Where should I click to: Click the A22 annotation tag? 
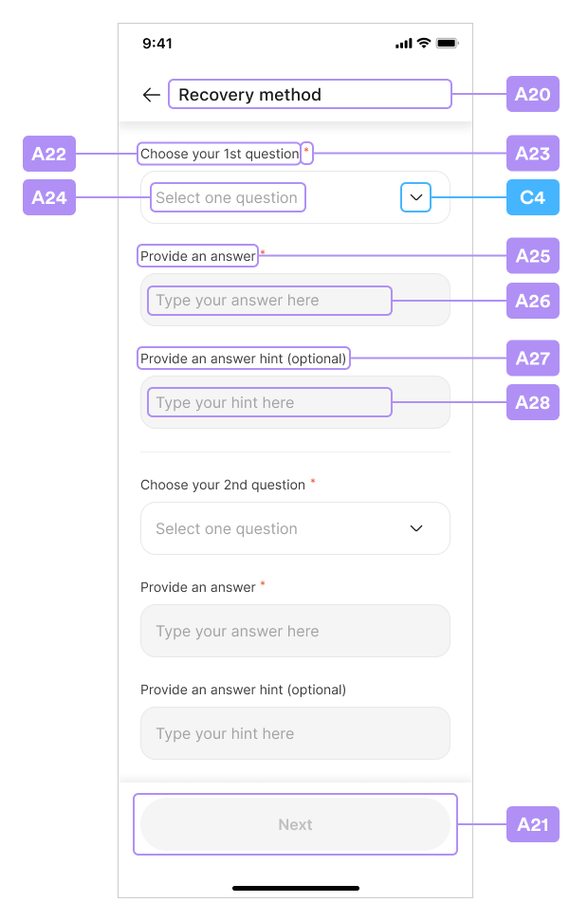(49, 154)
